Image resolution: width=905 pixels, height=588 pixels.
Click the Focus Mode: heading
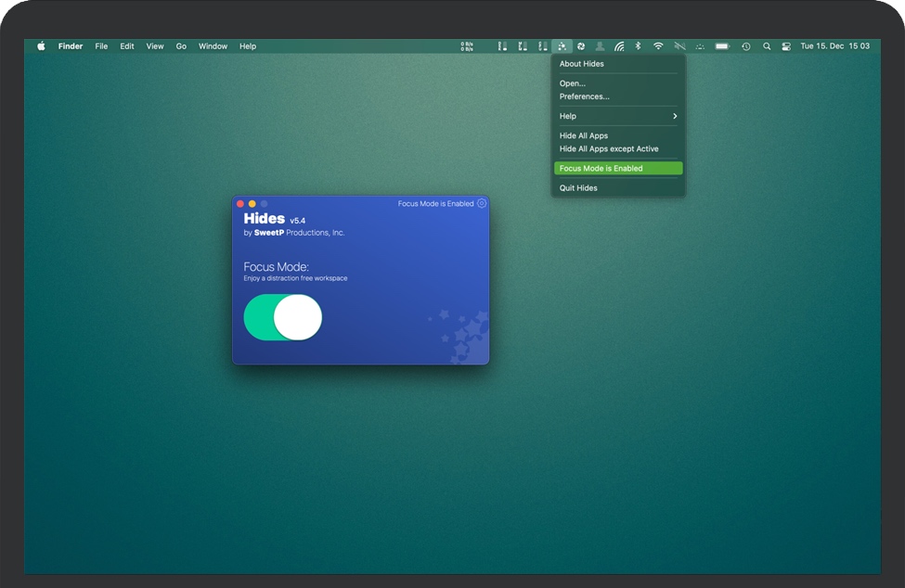[276, 267]
